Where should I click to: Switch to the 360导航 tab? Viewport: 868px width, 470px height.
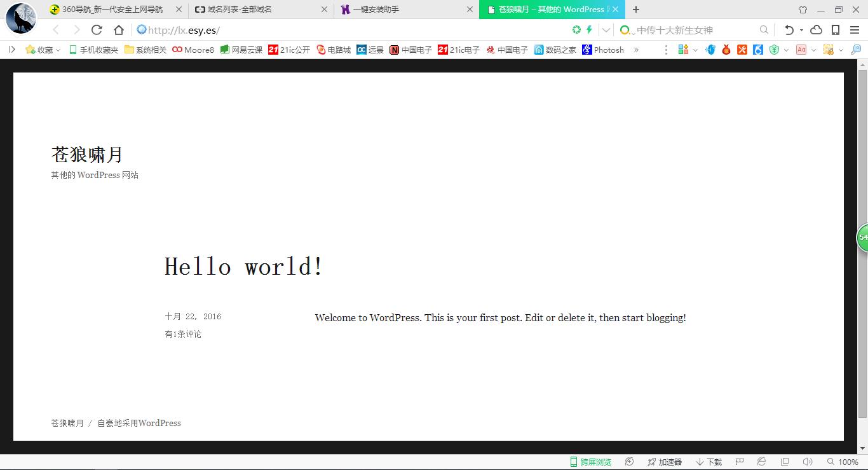111,10
